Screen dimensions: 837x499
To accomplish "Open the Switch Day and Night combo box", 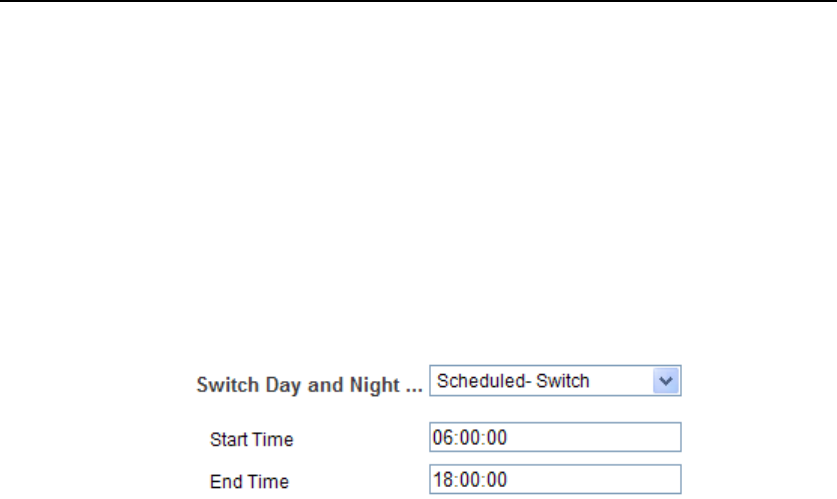I will click(x=556, y=381).
